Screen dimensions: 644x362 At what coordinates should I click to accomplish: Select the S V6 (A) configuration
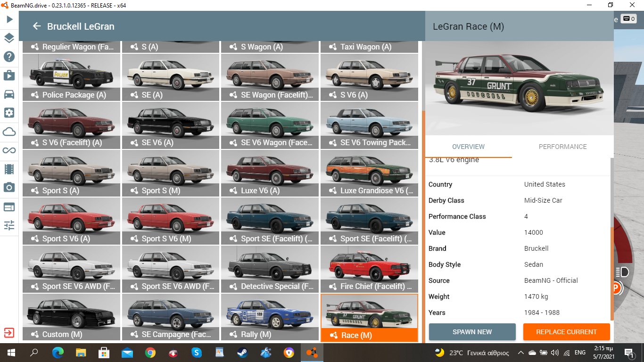(x=370, y=77)
